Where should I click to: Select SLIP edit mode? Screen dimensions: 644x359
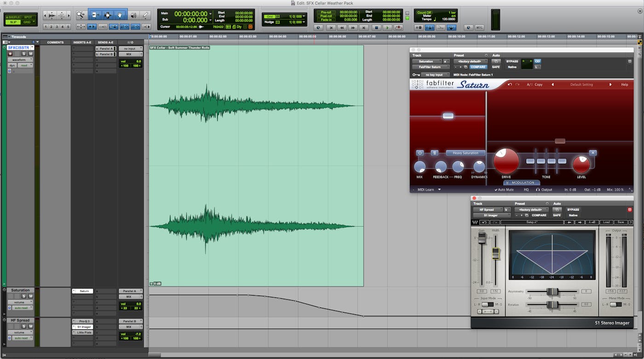pyautogui.click(x=14, y=22)
